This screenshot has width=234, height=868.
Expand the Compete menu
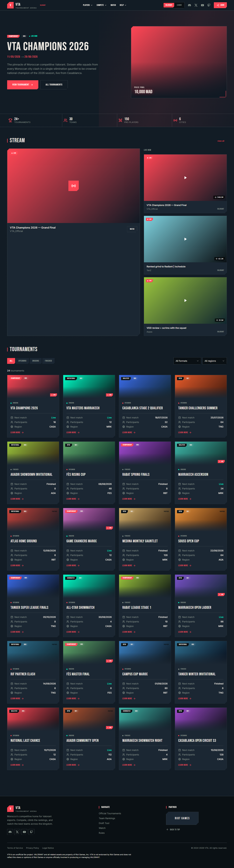(102, 5)
